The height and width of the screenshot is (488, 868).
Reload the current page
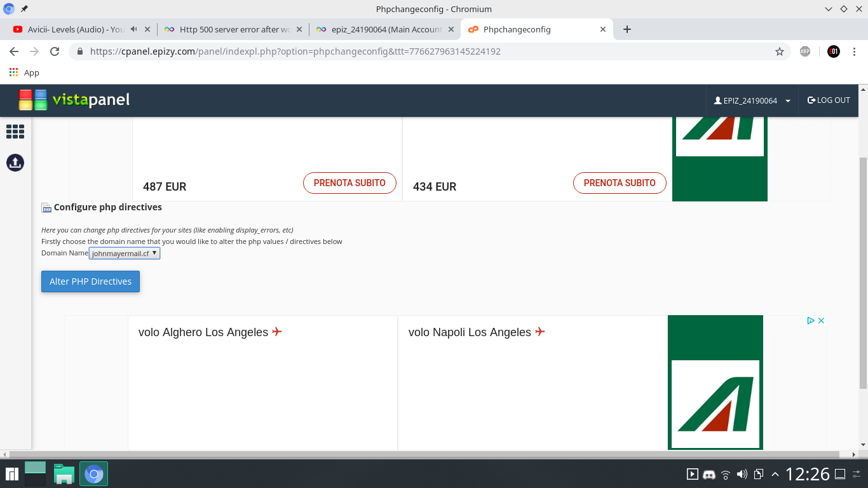55,51
